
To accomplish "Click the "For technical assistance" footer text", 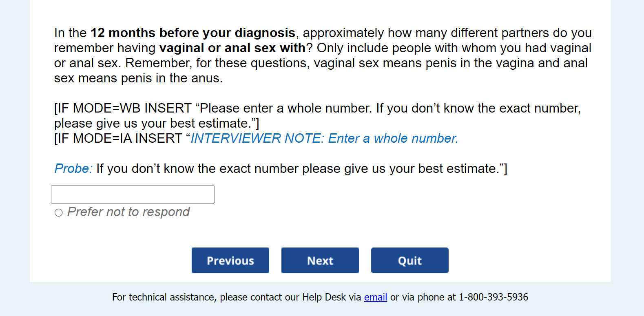I will [x=164, y=297].
